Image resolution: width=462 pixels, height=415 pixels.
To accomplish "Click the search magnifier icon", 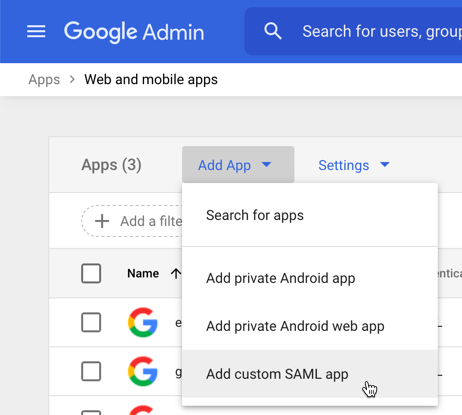I will click(x=273, y=31).
